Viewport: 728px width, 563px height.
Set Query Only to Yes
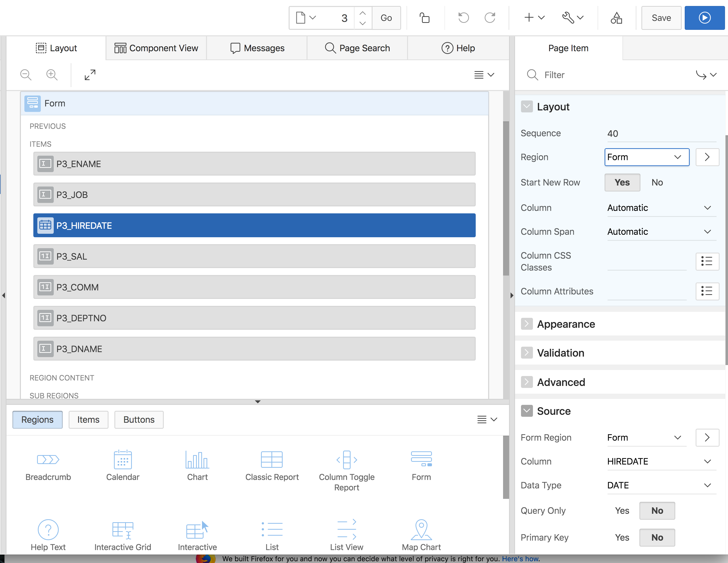(x=622, y=511)
